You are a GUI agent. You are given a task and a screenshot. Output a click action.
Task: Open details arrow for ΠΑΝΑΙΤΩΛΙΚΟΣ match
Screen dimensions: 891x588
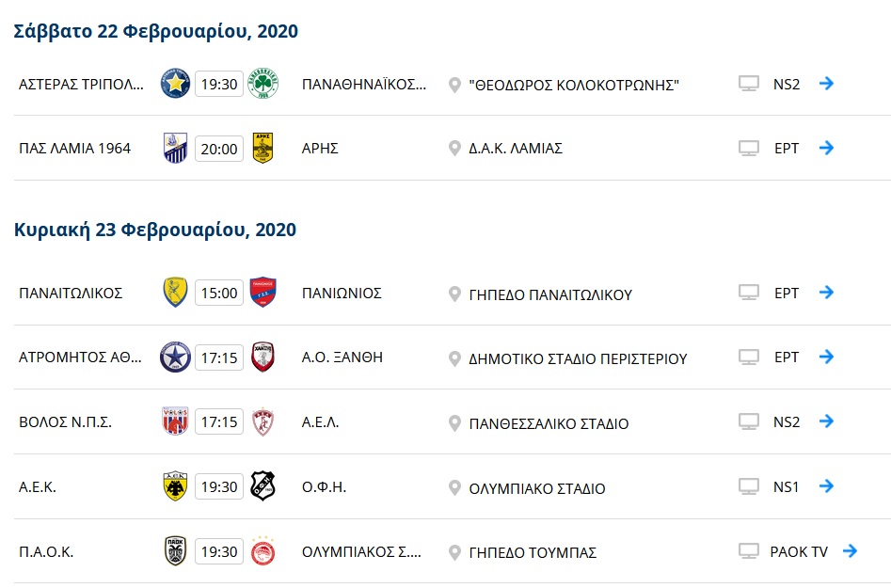826,293
